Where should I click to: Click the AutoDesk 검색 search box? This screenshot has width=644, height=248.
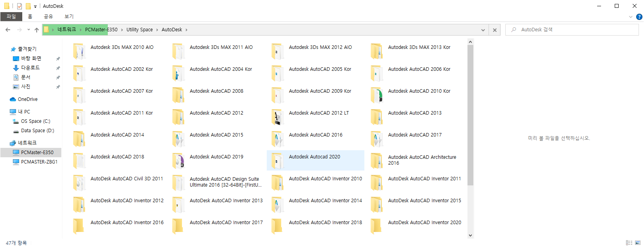[x=572, y=30]
